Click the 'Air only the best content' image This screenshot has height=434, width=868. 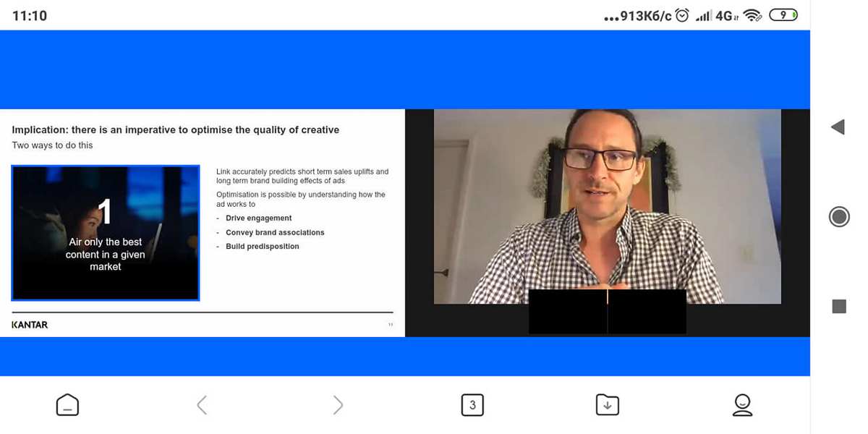click(x=106, y=233)
